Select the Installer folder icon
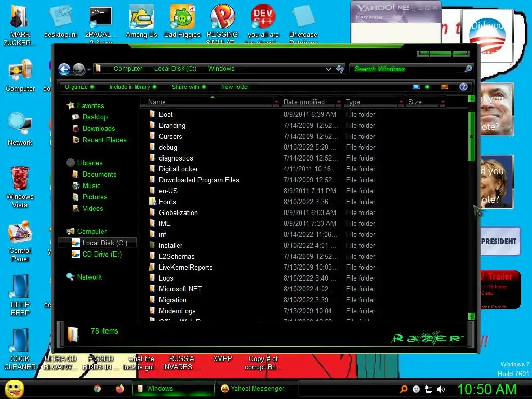This screenshot has height=399, width=532. pos(152,245)
